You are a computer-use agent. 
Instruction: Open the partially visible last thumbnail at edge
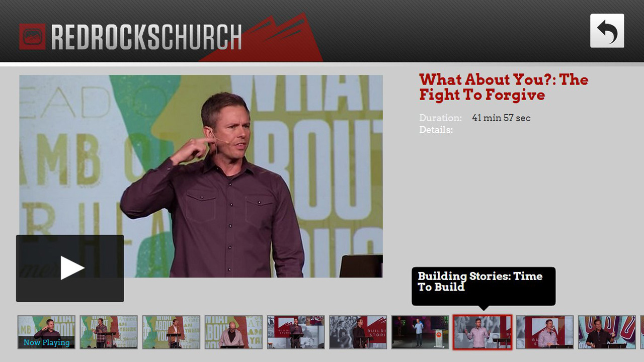click(x=642, y=332)
